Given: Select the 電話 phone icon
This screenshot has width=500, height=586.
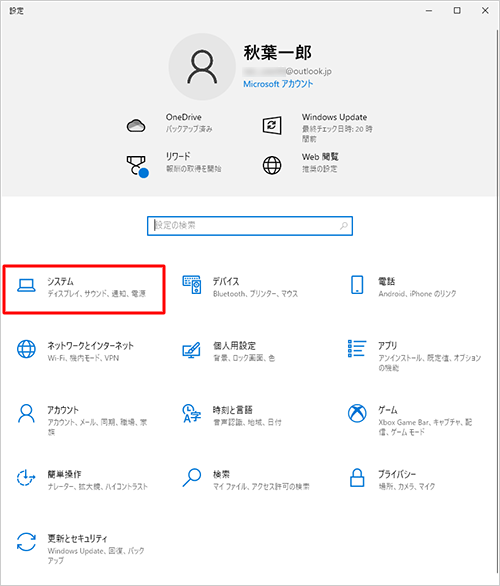Looking at the screenshot, I should click(357, 285).
